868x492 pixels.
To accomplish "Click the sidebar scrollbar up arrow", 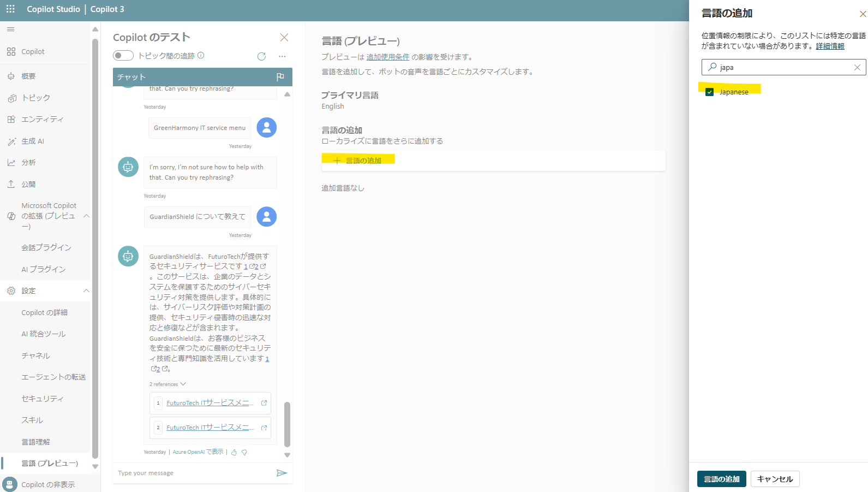I will tap(95, 29).
